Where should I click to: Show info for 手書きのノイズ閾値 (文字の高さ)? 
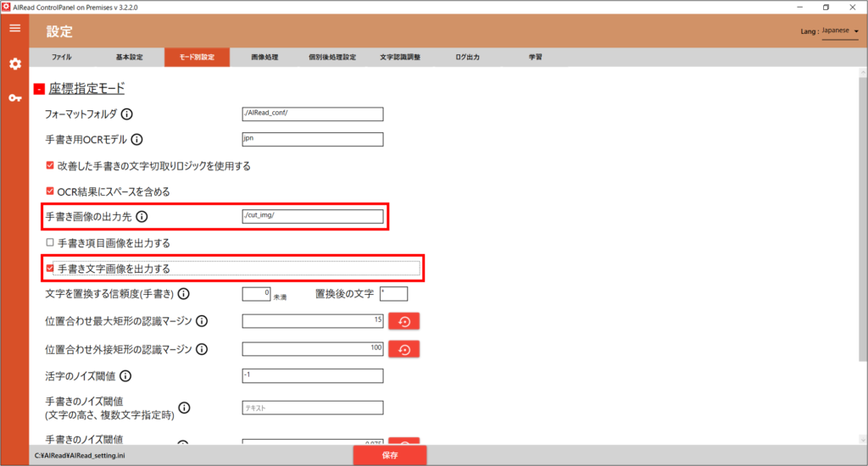pos(184,408)
